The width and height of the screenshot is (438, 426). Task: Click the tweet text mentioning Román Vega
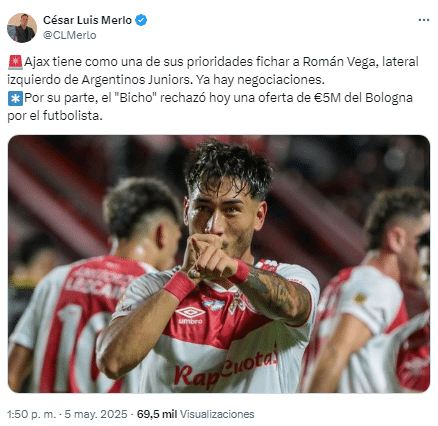213,71
